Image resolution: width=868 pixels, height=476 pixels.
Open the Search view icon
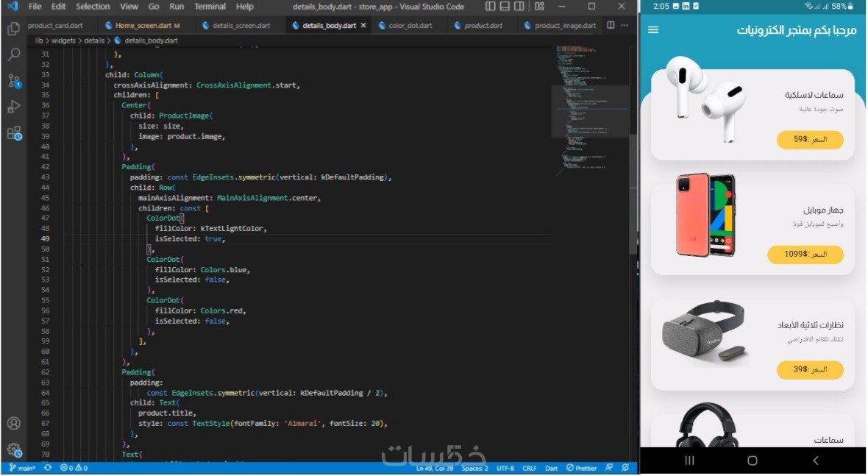[14, 54]
